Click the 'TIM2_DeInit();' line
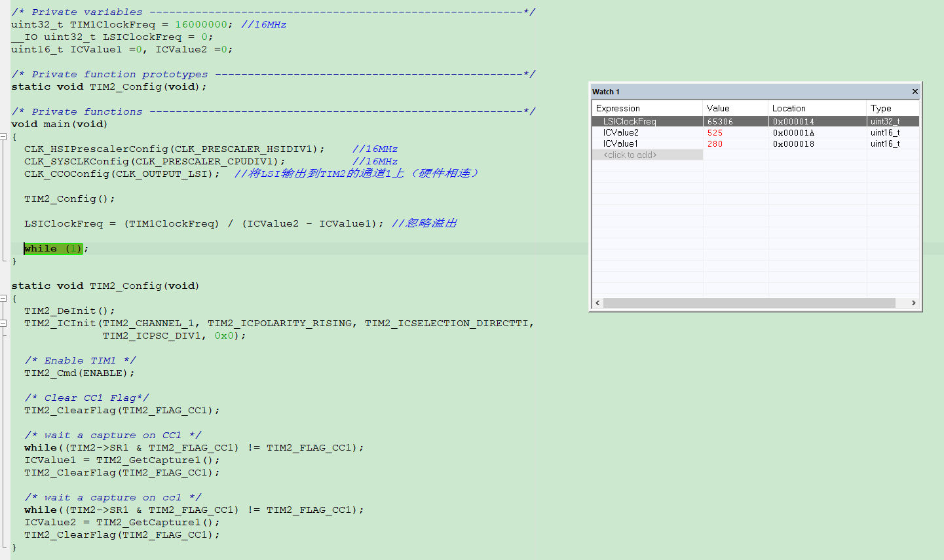The width and height of the screenshot is (944, 560). pyautogui.click(x=69, y=310)
